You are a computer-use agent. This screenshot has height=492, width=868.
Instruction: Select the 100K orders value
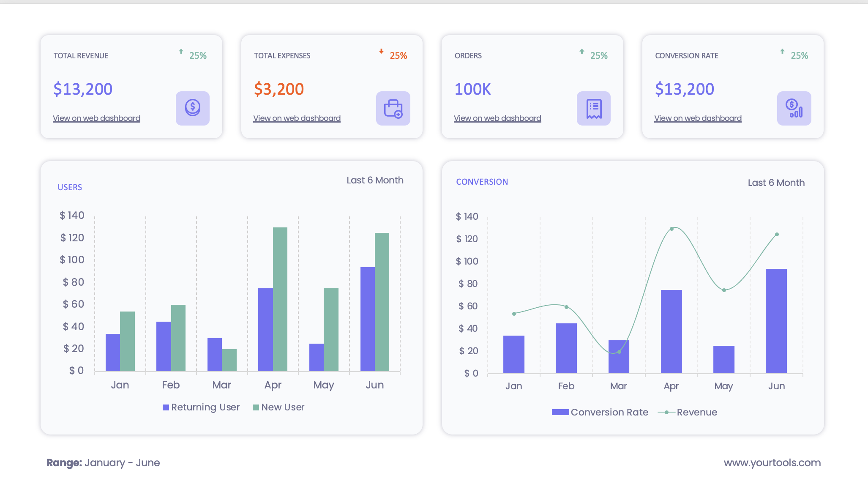tap(472, 89)
